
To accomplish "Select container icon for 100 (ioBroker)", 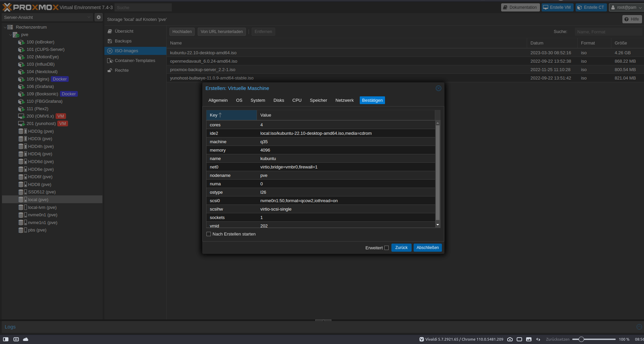I will coord(21,42).
